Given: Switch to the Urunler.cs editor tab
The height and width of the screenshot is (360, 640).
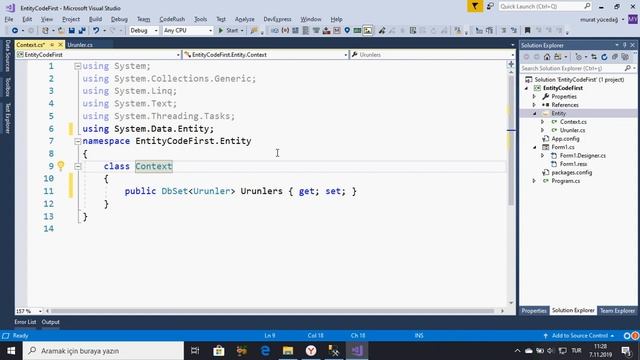Looking at the screenshot, I should [80, 44].
